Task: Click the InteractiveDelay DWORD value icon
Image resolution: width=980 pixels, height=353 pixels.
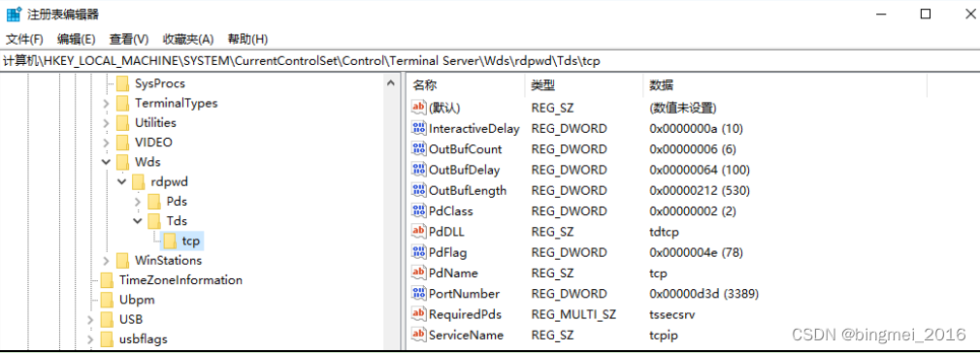Action: pos(419,128)
